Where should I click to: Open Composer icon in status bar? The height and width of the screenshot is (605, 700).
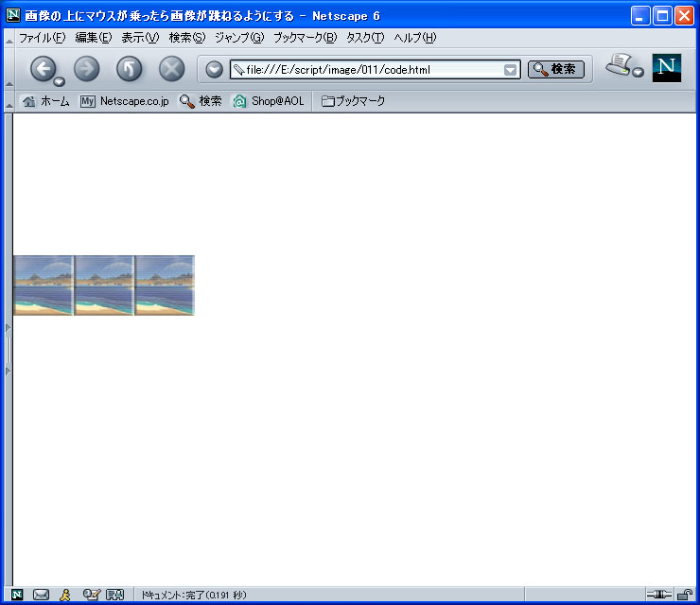92,595
